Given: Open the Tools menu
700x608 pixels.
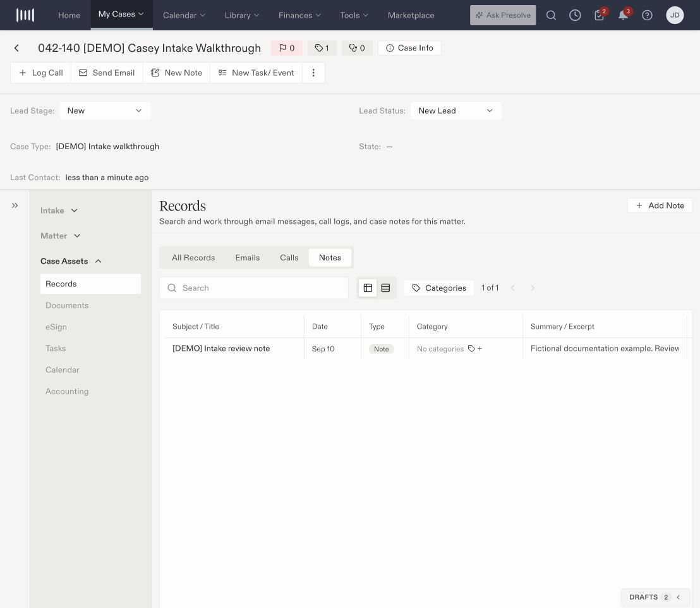Looking at the screenshot, I should [354, 15].
